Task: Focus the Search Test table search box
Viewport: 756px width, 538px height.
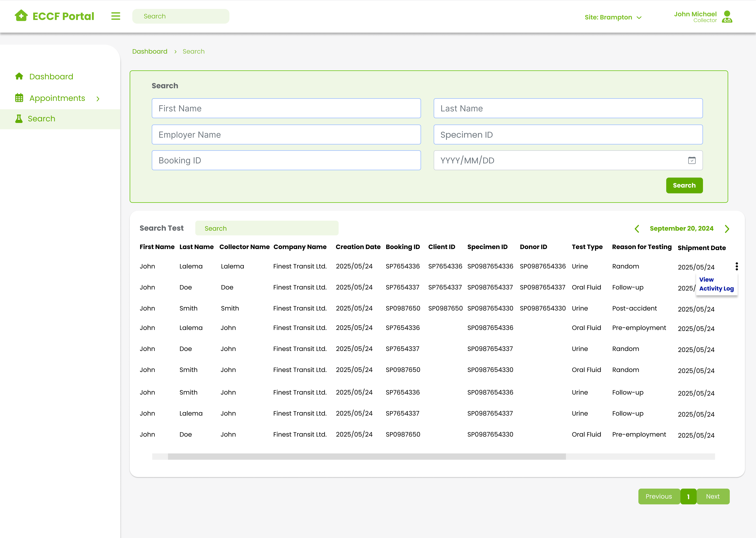Action: click(x=267, y=228)
